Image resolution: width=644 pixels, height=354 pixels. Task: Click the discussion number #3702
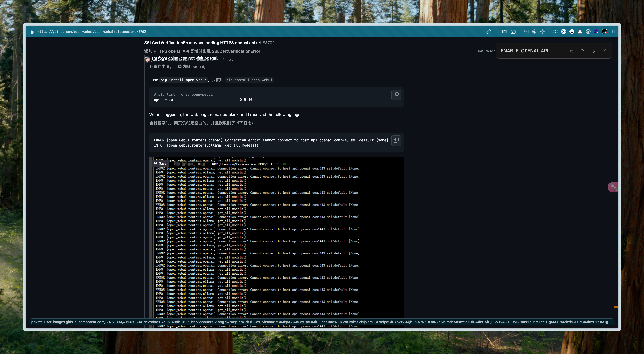269,43
